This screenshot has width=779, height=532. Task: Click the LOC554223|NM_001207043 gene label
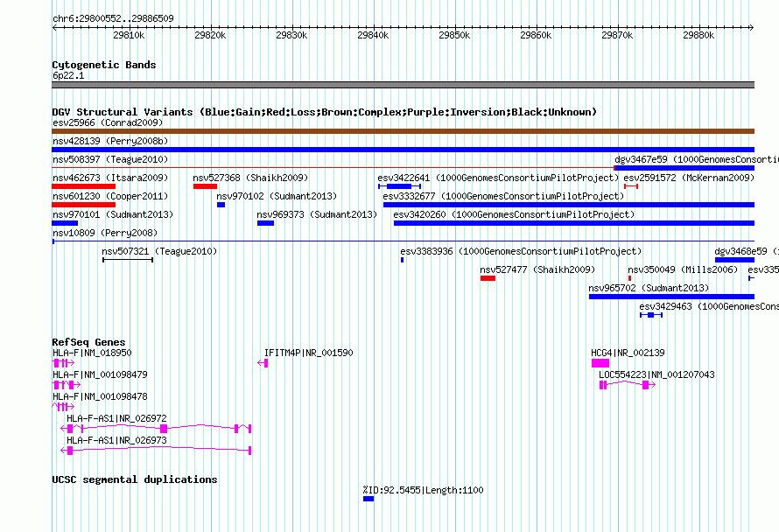[656, 374]
